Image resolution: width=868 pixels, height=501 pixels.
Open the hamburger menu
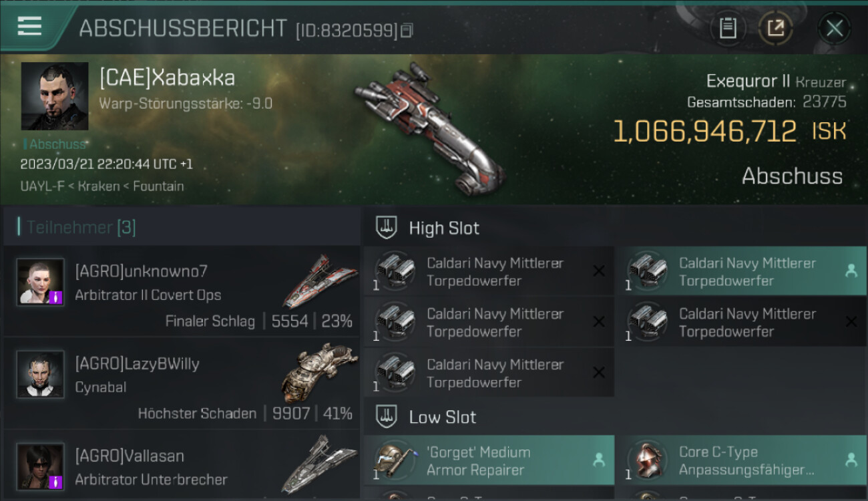pyautogui.click(x=29, y=26)
